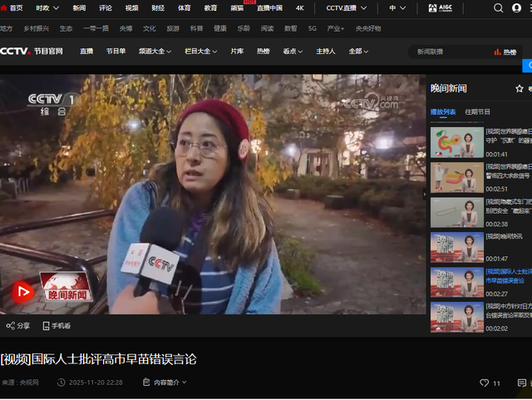The height and width of the screenshot is (400, 532).
Task: Expand the 栏目大全 dropdown
Action: point(201,52)
